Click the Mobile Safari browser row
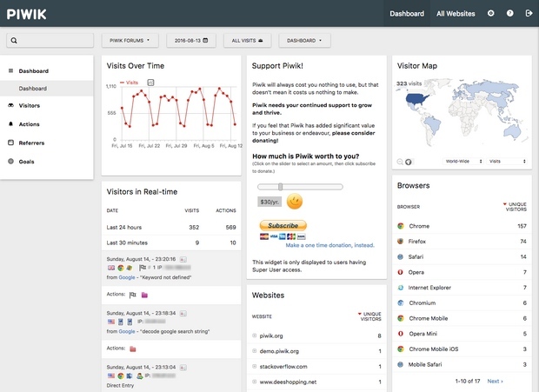 coord(462,364)
